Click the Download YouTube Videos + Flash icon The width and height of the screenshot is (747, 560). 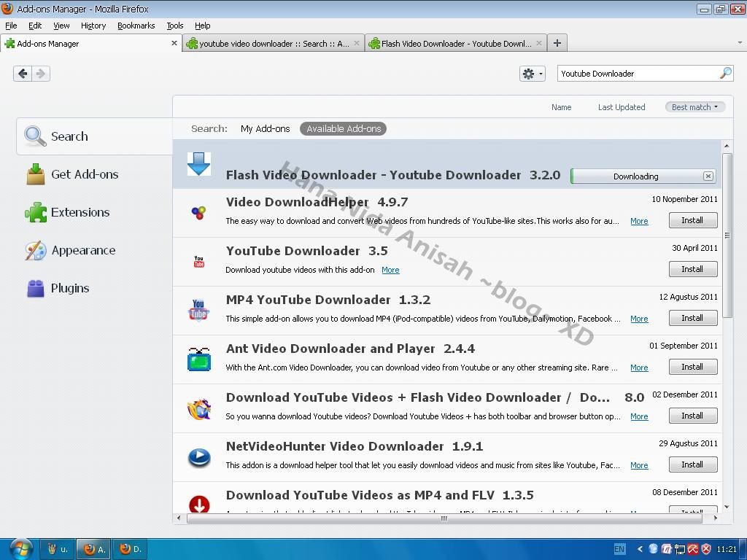tap(198, 408)
